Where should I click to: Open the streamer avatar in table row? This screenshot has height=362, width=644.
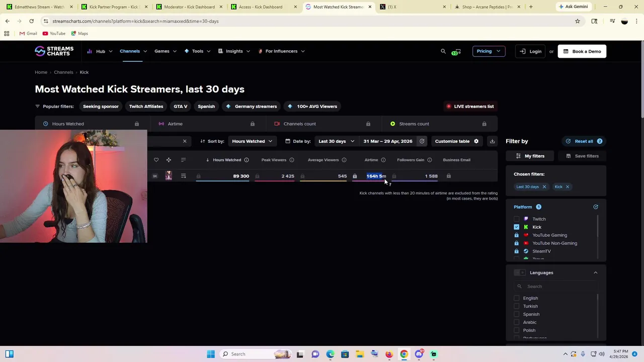(169, 176)
